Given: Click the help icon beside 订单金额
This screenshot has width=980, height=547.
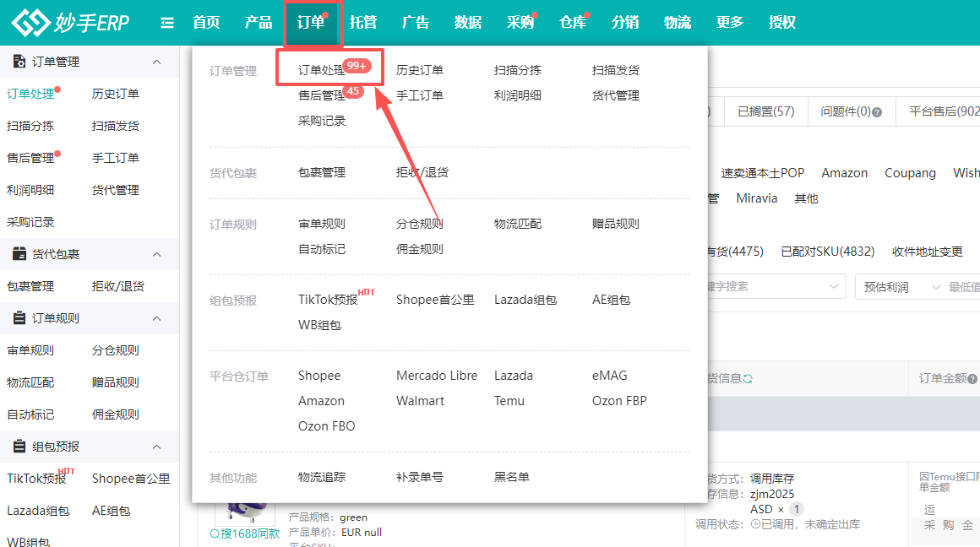Looking at the screenshot, I should point(972,378).
